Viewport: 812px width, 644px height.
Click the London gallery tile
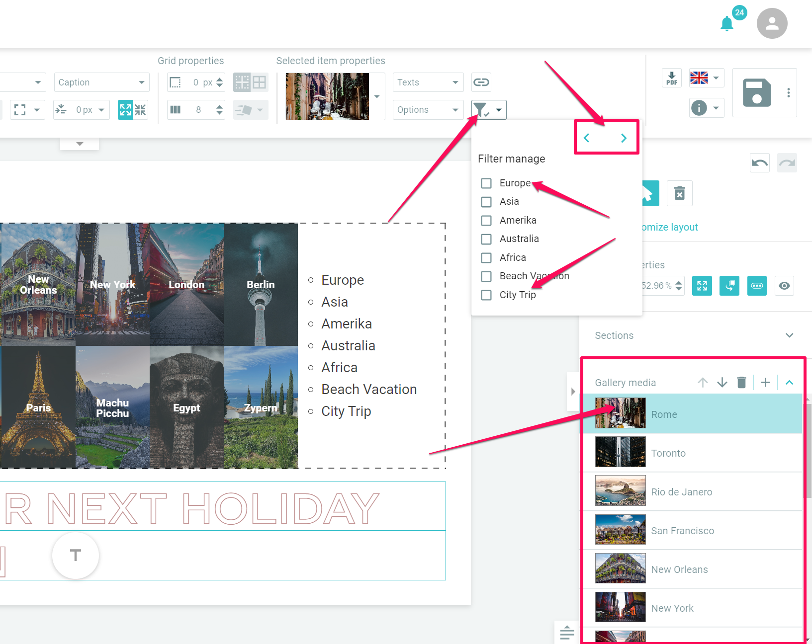tap(186, 284)
